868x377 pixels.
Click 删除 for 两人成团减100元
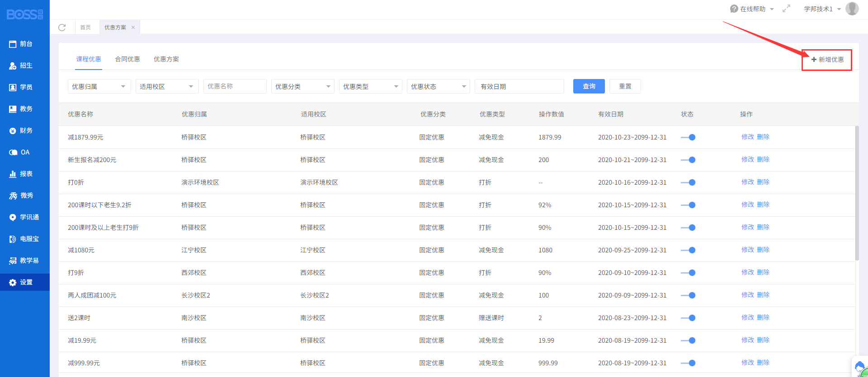coord(763,295)
